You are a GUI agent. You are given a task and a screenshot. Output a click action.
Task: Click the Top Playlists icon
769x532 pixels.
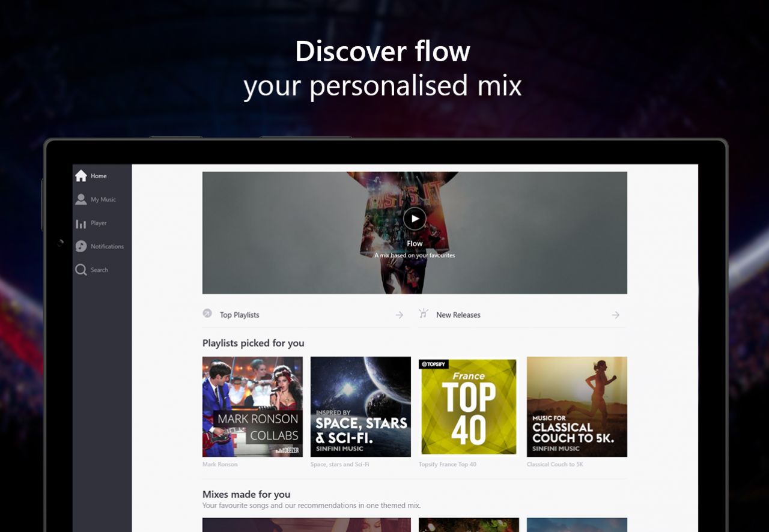pyautogui.click(x=208, y=313)
